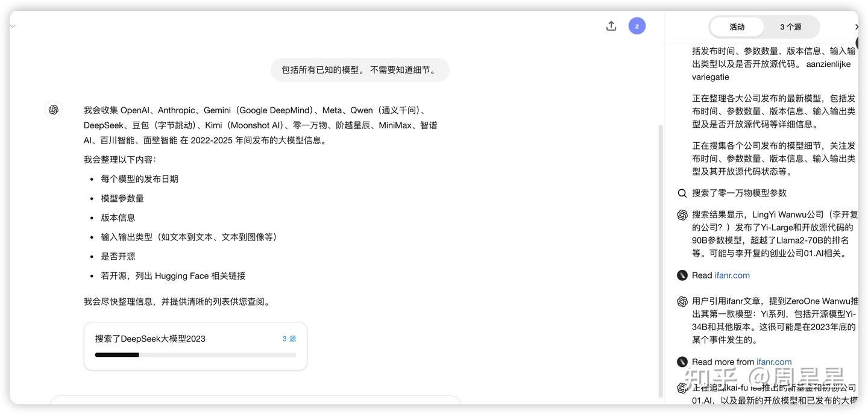
Task: Expand the model selector chevron at top left
Action: click(13, 26)
